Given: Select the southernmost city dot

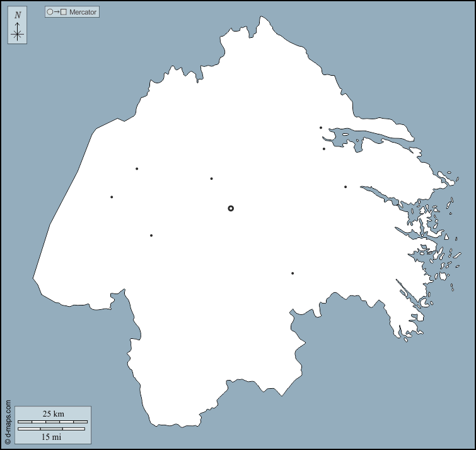Looking at the screenshot, I should tap(293, 273).
